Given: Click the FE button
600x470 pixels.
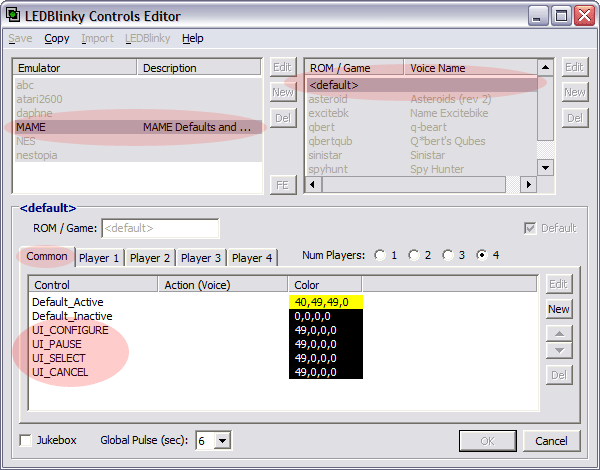Looking at the screenshot, I should (283, 185).
